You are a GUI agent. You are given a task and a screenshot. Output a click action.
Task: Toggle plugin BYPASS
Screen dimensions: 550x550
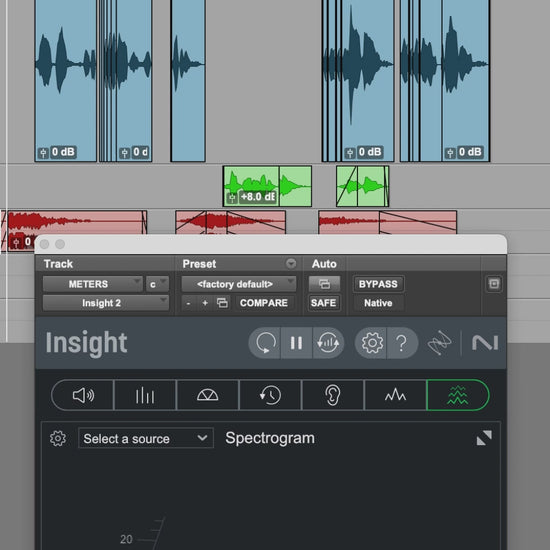coord(378,284)
